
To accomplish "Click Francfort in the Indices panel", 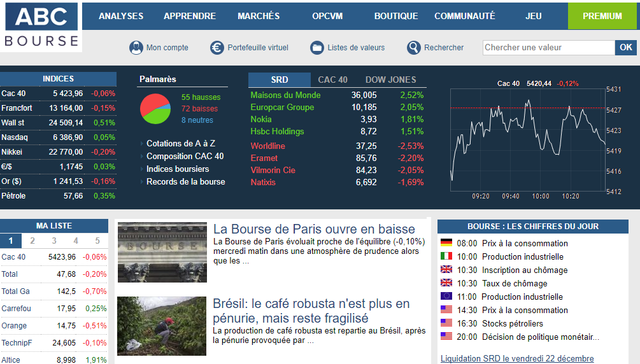I will coord(17,108).
